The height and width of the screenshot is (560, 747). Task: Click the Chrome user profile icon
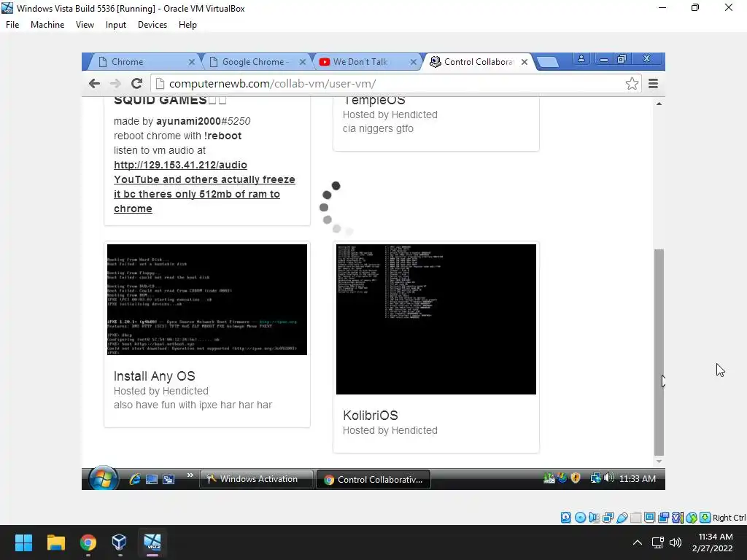581,58
